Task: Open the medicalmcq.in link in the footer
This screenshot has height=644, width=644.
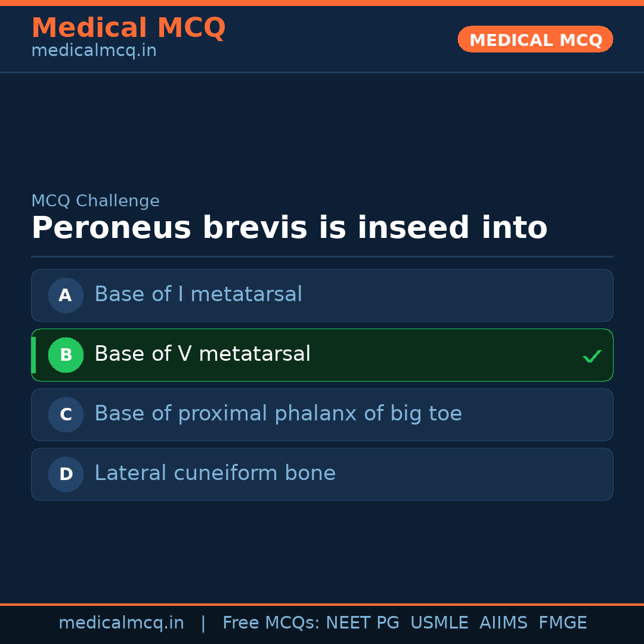Action: click(121, 623)
